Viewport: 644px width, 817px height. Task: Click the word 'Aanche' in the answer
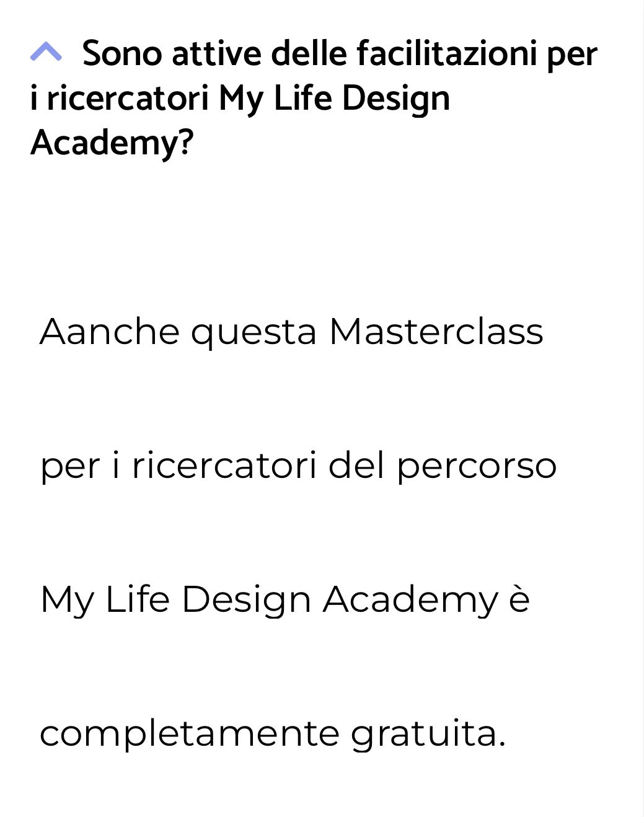(110, 332)
